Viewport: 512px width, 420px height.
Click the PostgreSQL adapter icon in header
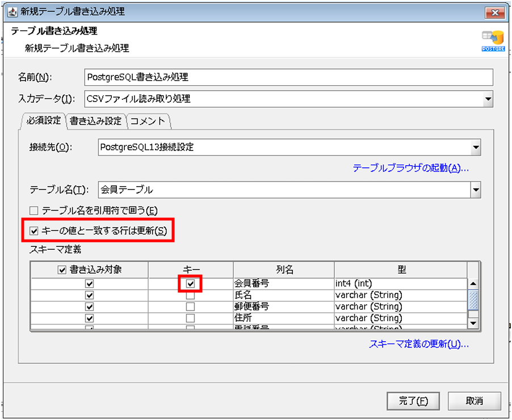[492, 40]
